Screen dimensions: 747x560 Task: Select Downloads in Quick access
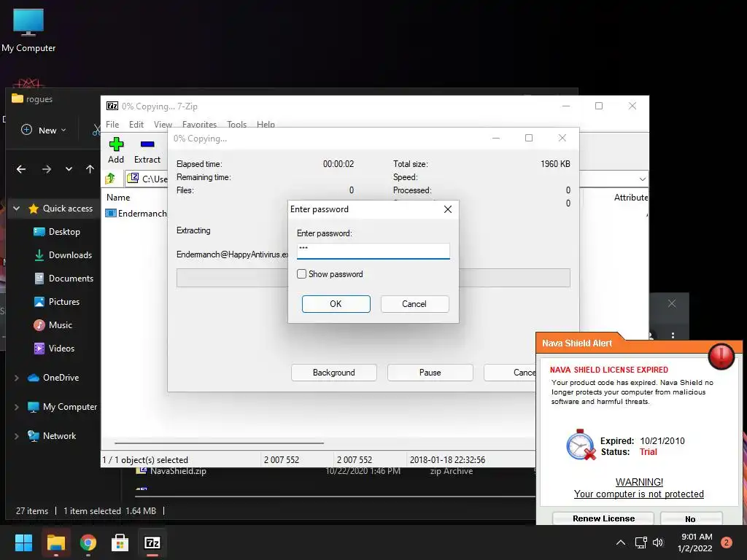coord(70,254)
